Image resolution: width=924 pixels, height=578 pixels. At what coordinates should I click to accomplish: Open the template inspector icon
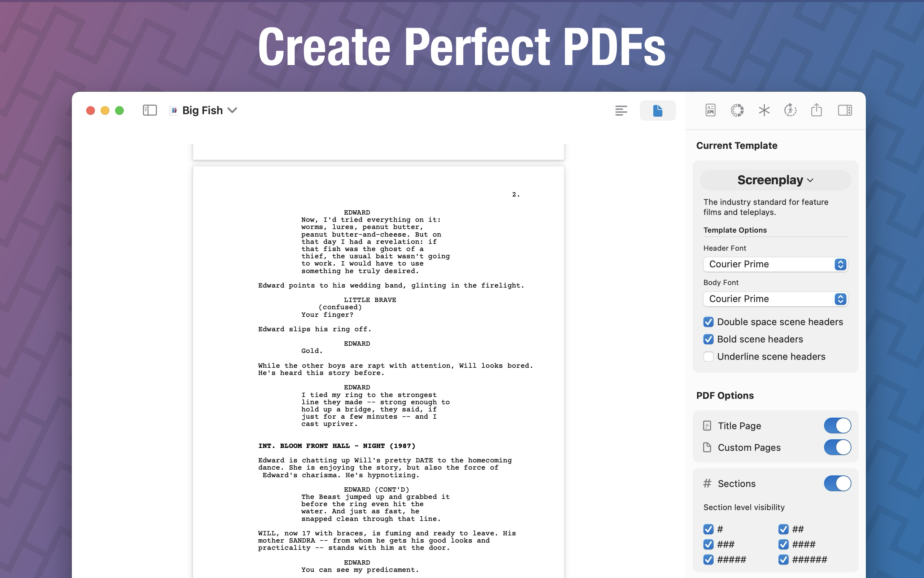point(710,111)
